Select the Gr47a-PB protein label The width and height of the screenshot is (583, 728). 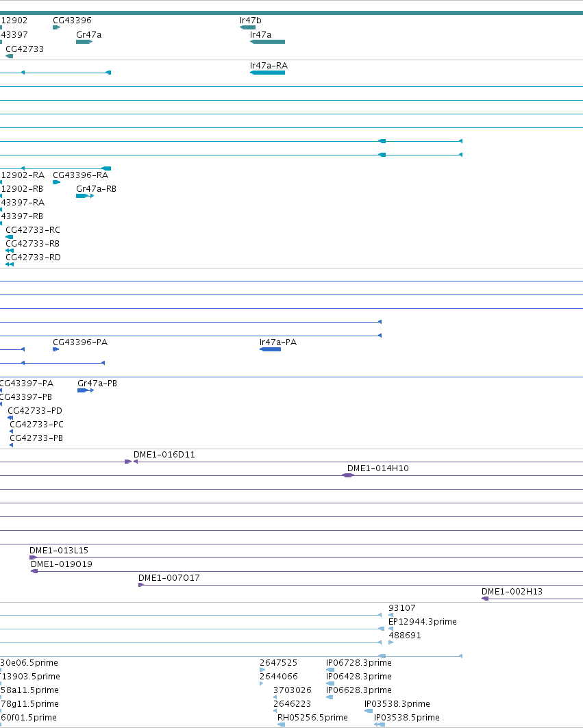pos(97,384)
